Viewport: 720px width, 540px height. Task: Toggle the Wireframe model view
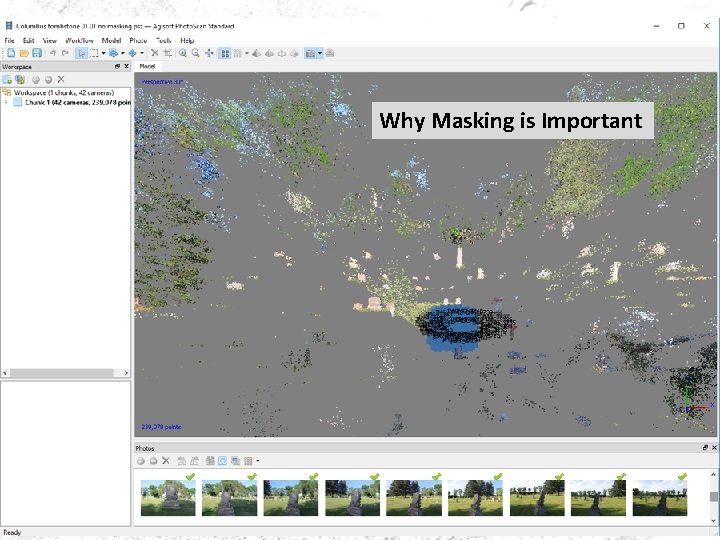tap(282, 53)
